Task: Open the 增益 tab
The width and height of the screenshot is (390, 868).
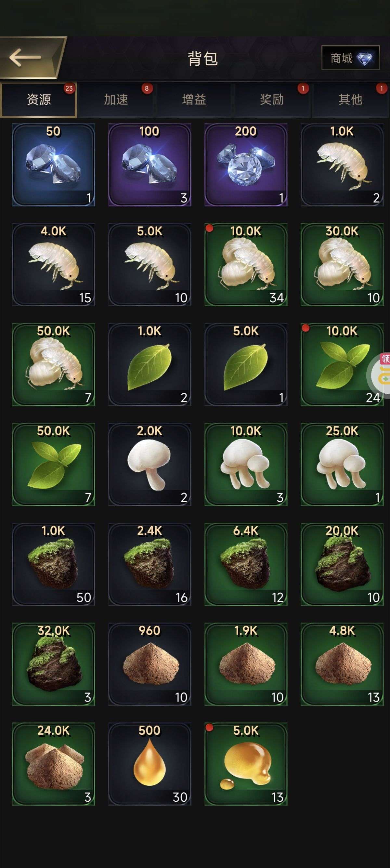Action: (194, 100)
